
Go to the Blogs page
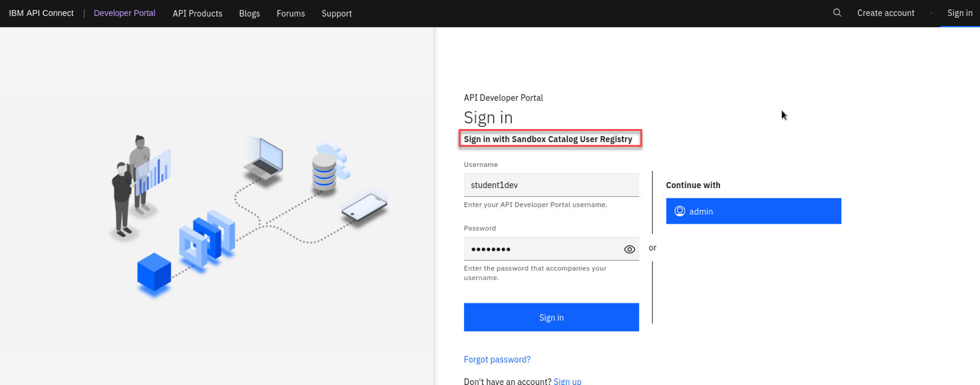249,13
